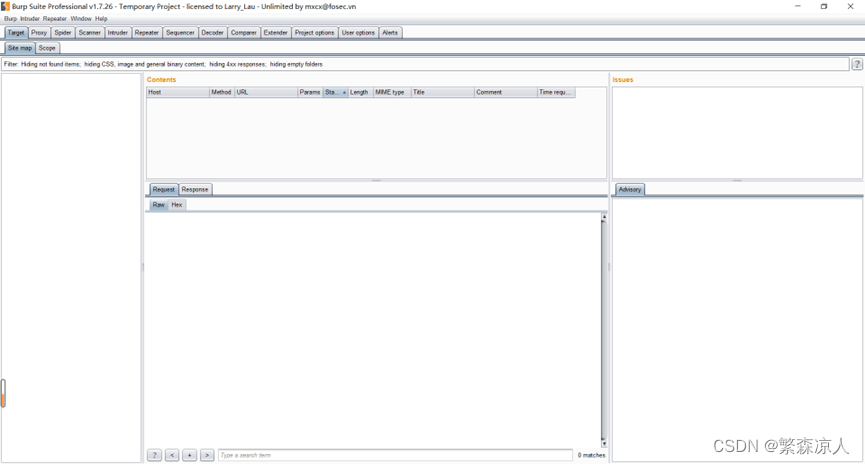
Task: Switch to the Intruder tab
Action: click(118, 33)
